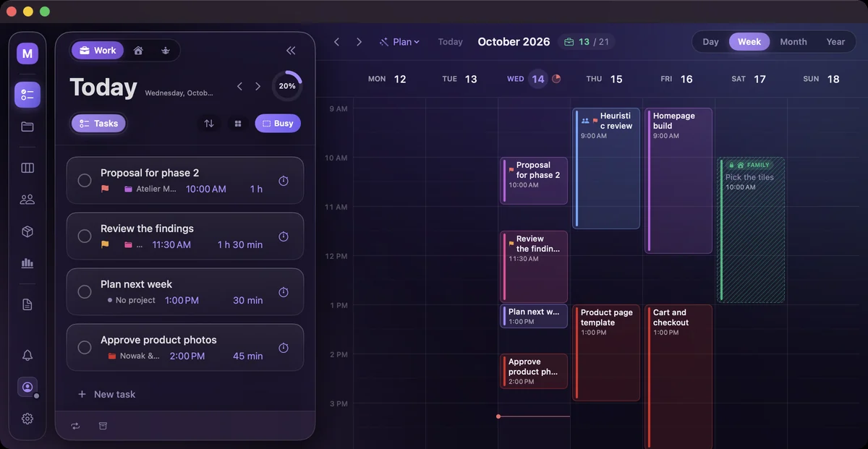Open the user account icon
The image size is (868, 449).
tap(27, 387)
